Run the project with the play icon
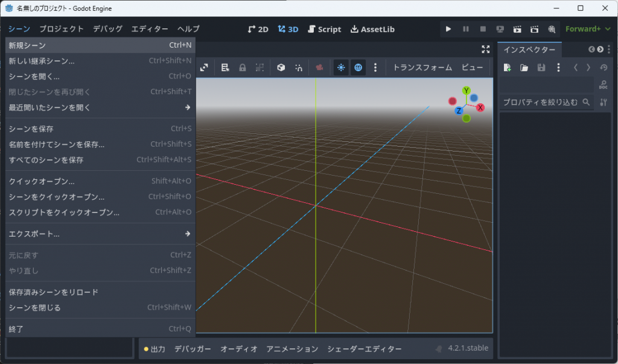The width and height of the screenshot is (618, 364). (448, 29)
